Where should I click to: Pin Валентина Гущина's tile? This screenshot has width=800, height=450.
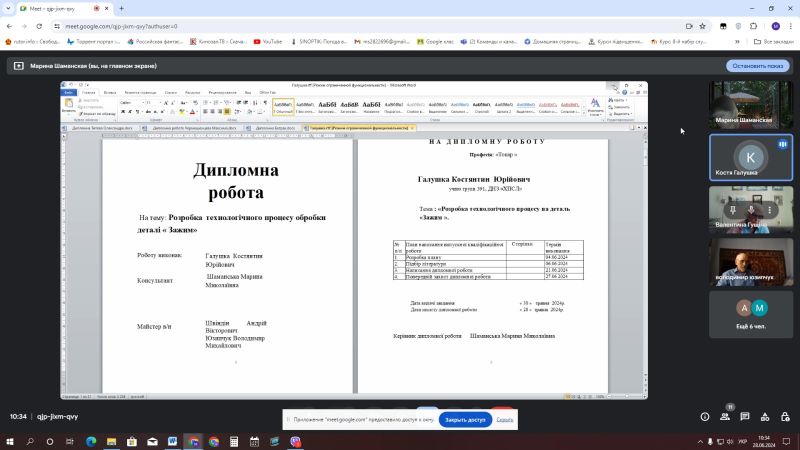tap(733, 210)
